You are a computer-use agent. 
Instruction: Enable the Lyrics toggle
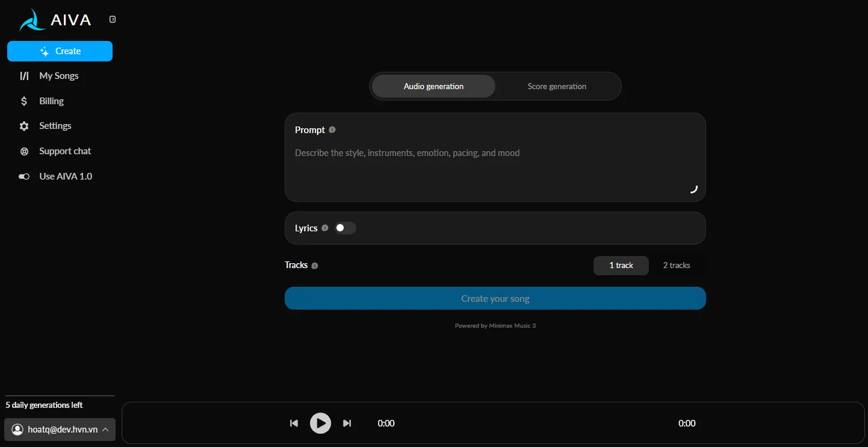coord(346,228)
